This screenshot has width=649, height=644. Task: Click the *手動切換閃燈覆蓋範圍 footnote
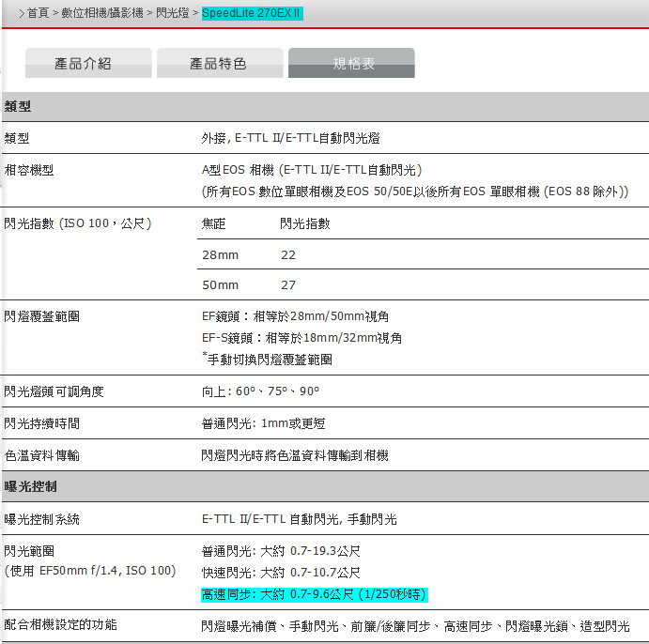coord(267,359)
